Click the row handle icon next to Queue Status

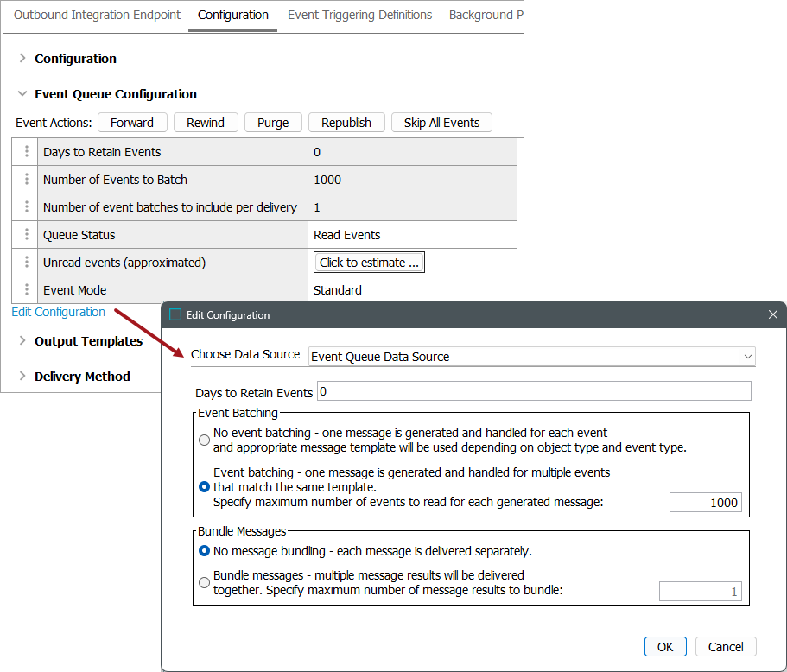[x=26, y=235]
